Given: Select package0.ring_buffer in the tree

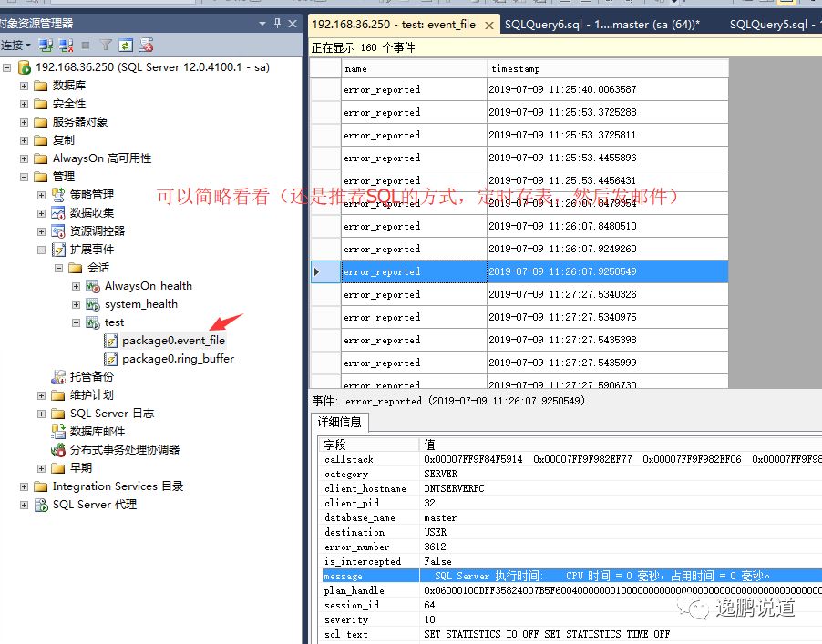Looking at the screenshot, I should pyautogui.click(x=179, y=359).
